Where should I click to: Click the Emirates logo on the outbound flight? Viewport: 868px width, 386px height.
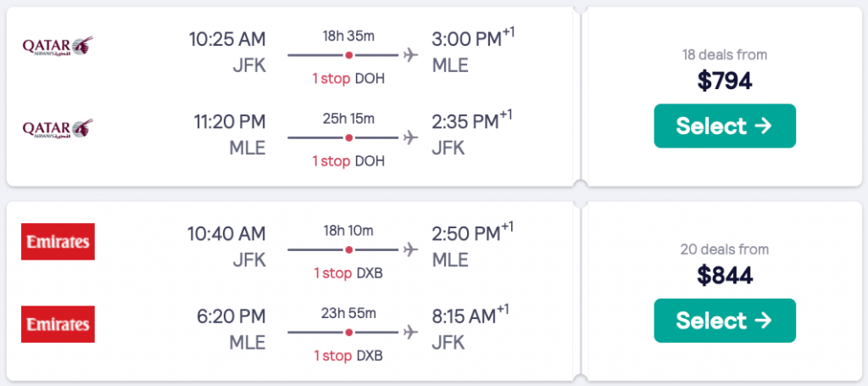[58, 241]
